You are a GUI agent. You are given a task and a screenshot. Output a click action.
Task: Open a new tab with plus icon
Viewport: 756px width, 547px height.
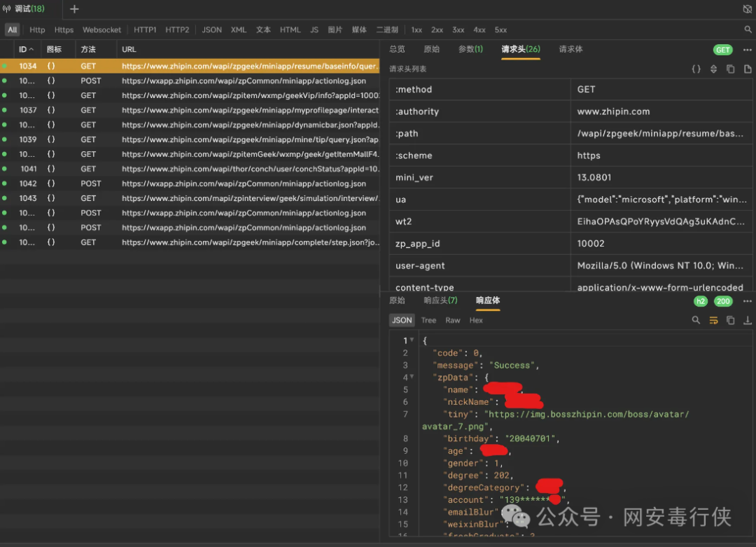point(74,9)
